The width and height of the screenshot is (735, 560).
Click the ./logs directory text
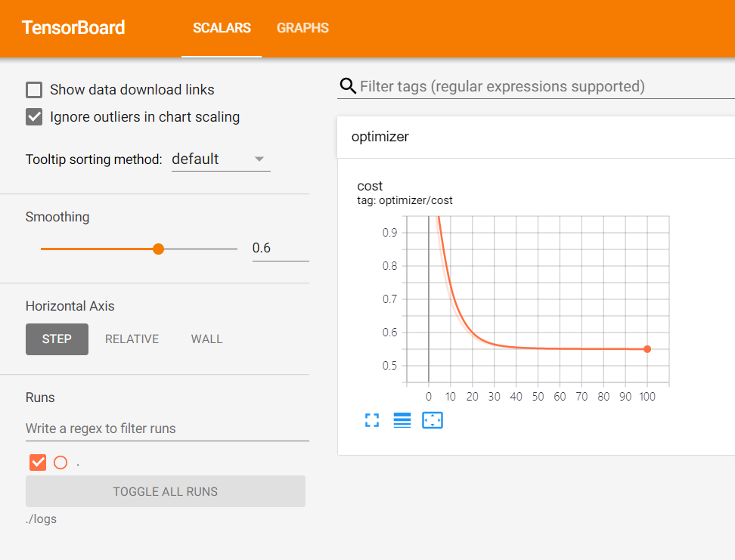tap(42, 519)
